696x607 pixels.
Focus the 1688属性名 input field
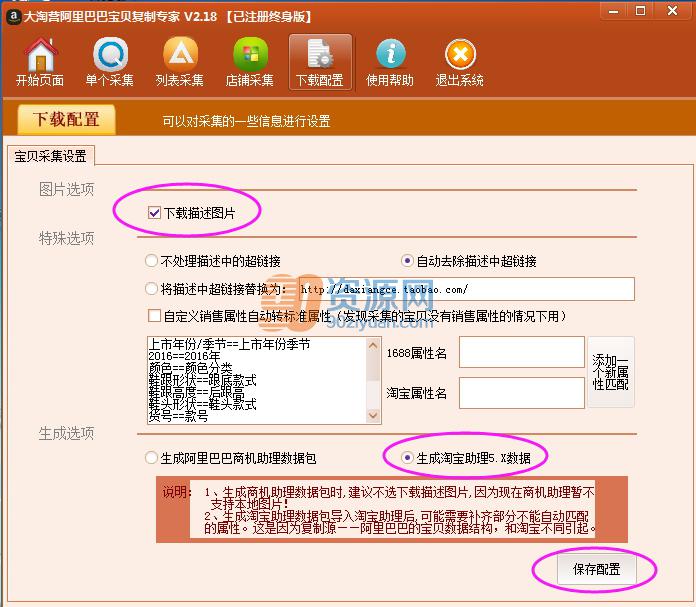(522, 352)
